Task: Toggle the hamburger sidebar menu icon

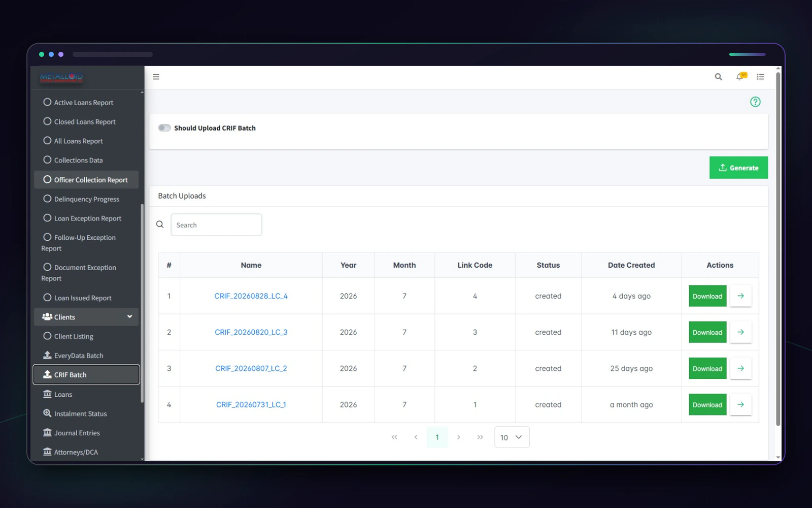Action: pos(156,77)
